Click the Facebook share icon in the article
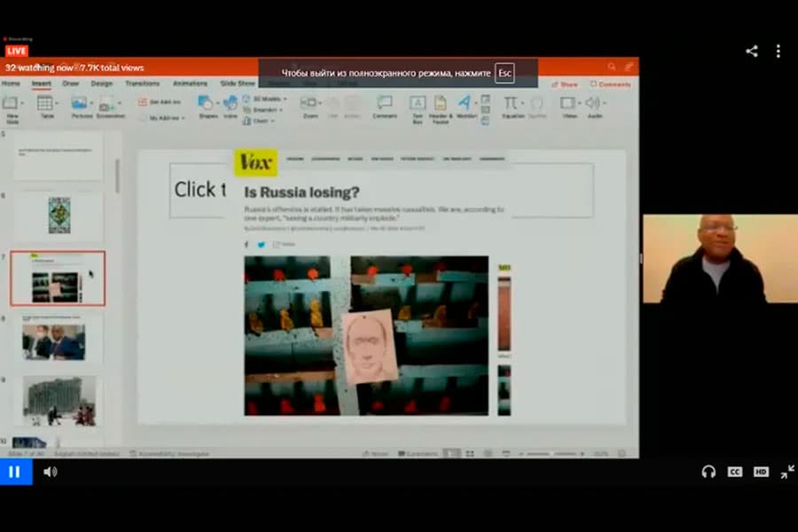The width and height of the screenshot is (798, 532). tap(246, 245)
